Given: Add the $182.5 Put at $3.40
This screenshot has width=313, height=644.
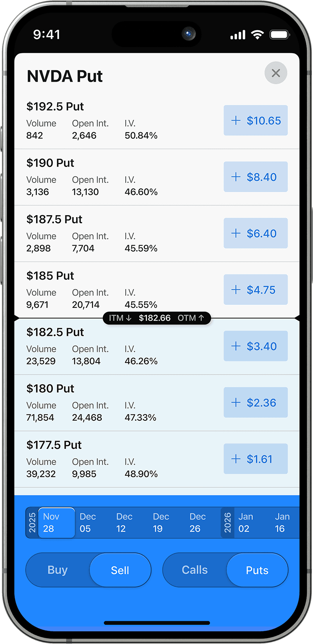Looking at the screenshot, I should click(255, 346).
